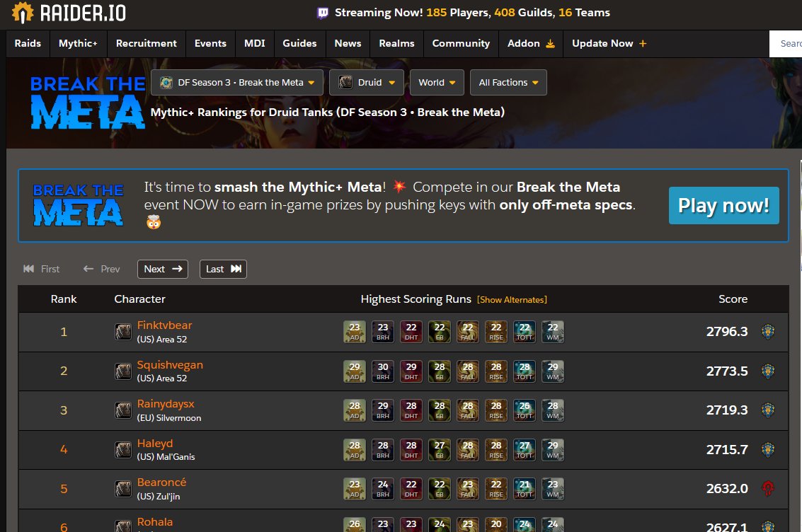Open Bearoncé's 23 FALL run badge
Screen dimensions: 802x532
coord(467,489)
